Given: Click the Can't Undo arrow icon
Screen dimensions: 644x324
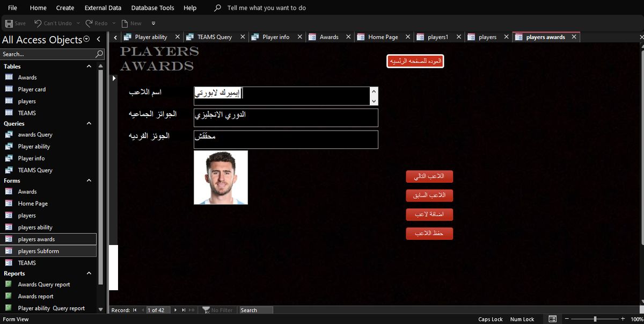Looking at the screenshot, I should coord(38,23).
